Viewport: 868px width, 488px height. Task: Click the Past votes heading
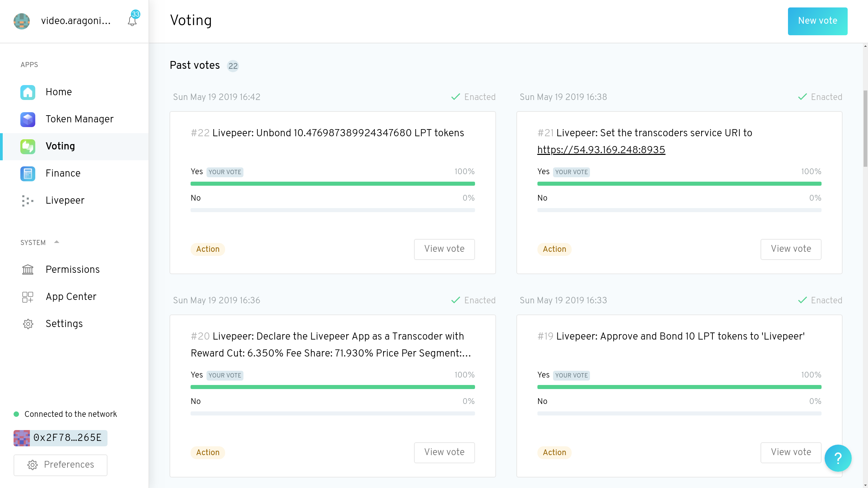pyautogui.click(x=195, y=65)
